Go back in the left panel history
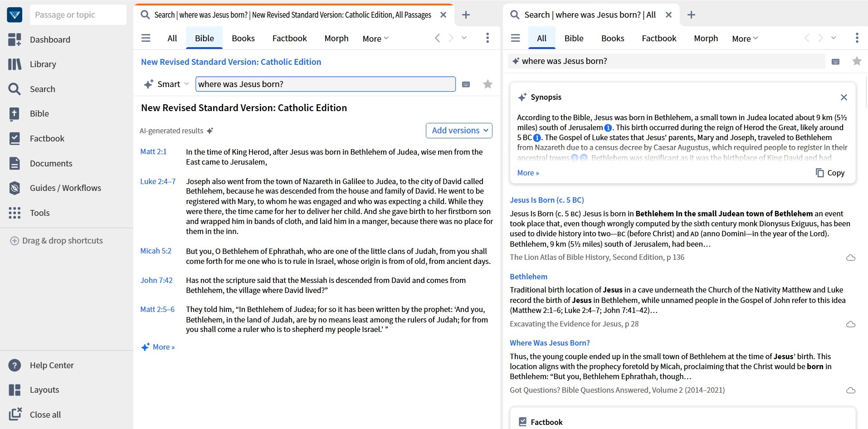868x429 pixels. pyautogui.click(x=437, y=38)
